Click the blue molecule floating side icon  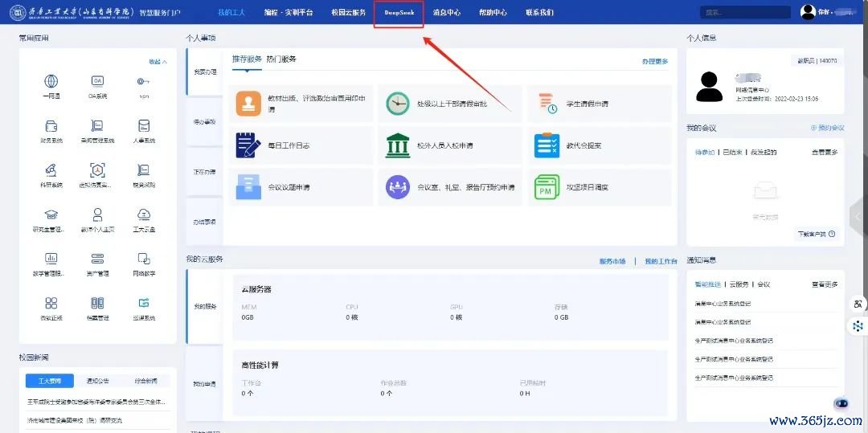[x=858, y=326]
